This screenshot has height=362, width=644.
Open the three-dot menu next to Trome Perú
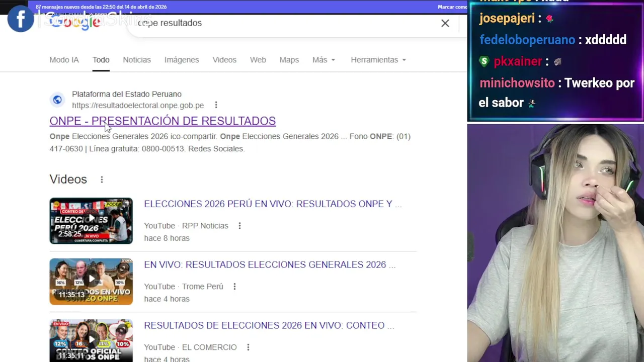click(x=234, y=287)
